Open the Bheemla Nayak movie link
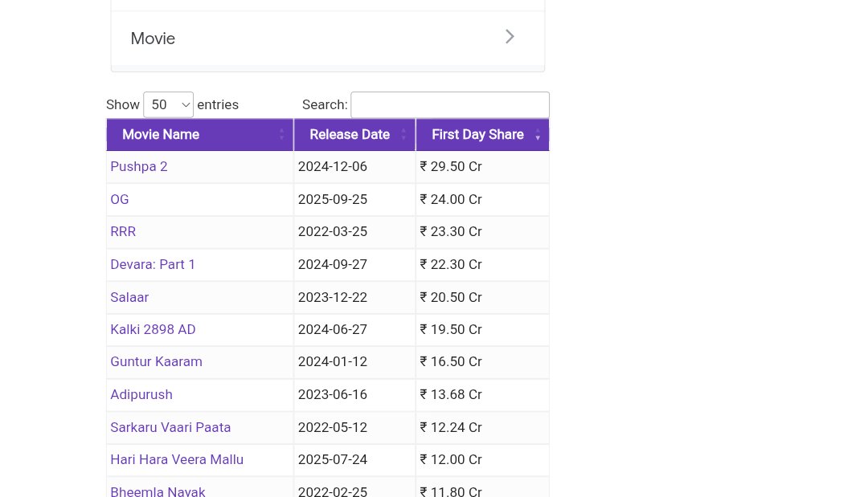This screenshot has width=868, height=497. [x=158, y=491]
